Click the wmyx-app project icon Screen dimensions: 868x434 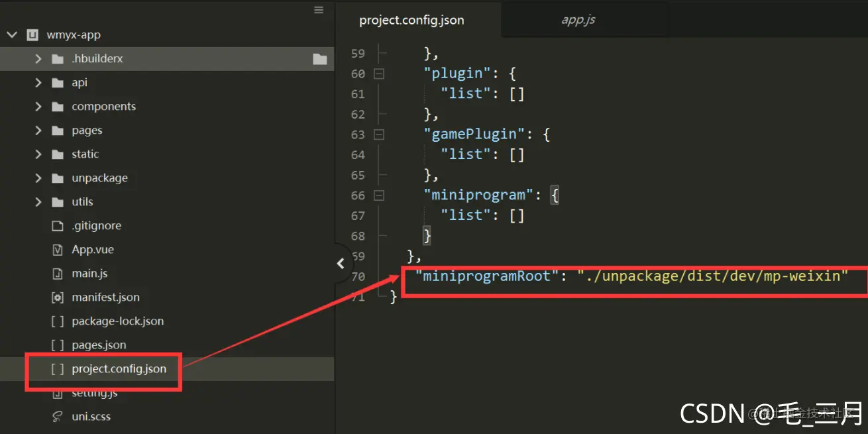point(32,35)
